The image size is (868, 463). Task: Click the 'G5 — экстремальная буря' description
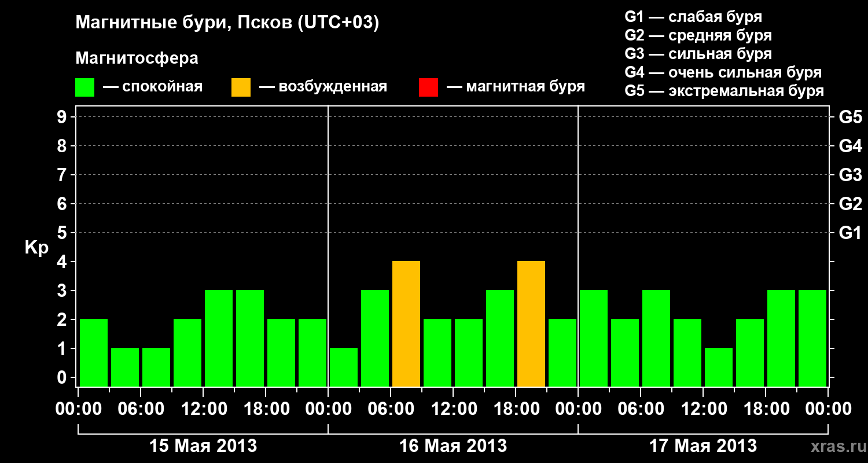click(x=724, y=91)
